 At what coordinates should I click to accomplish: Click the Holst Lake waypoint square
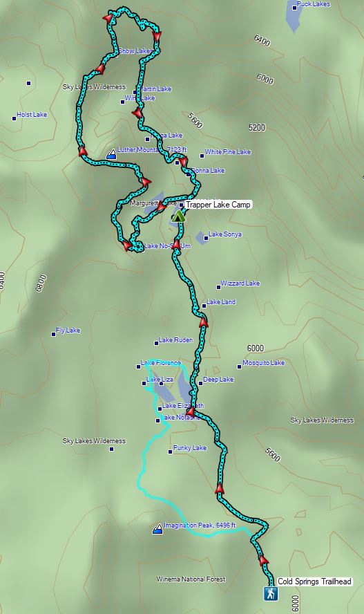15,118
